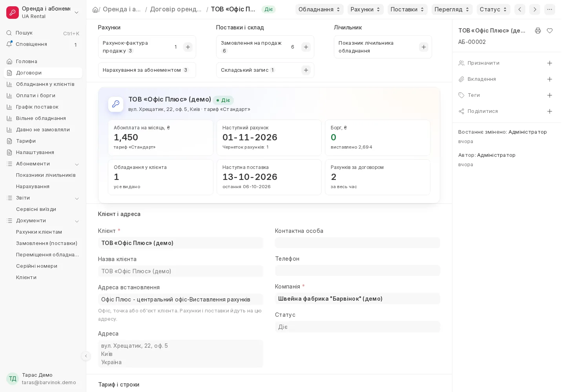Add a new Складський запис

pos(306,70)
